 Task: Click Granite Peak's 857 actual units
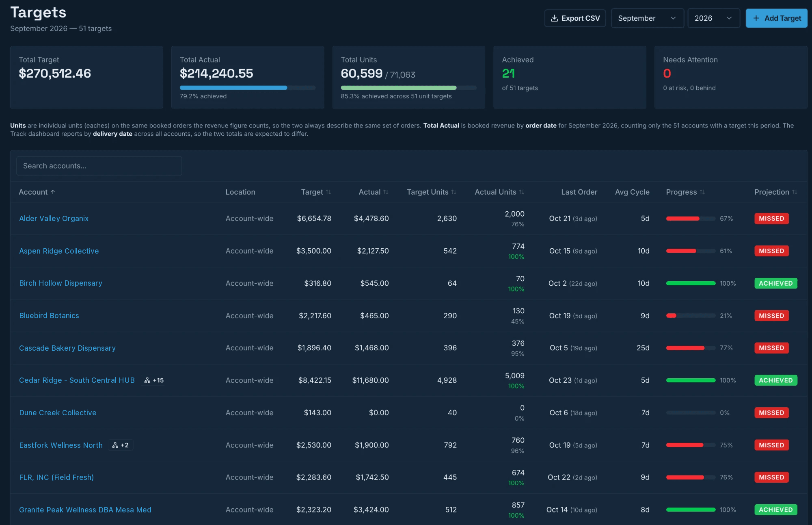click(x=518, y=505)
